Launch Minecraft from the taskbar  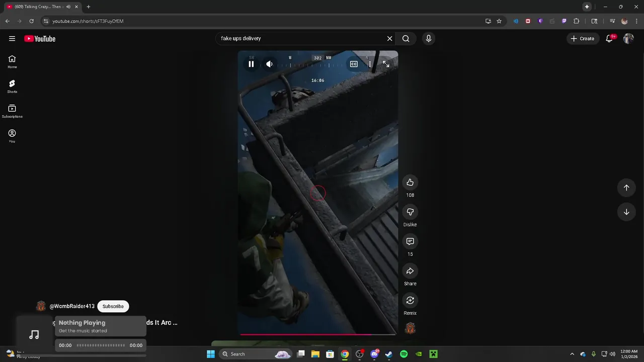[433, 354]
